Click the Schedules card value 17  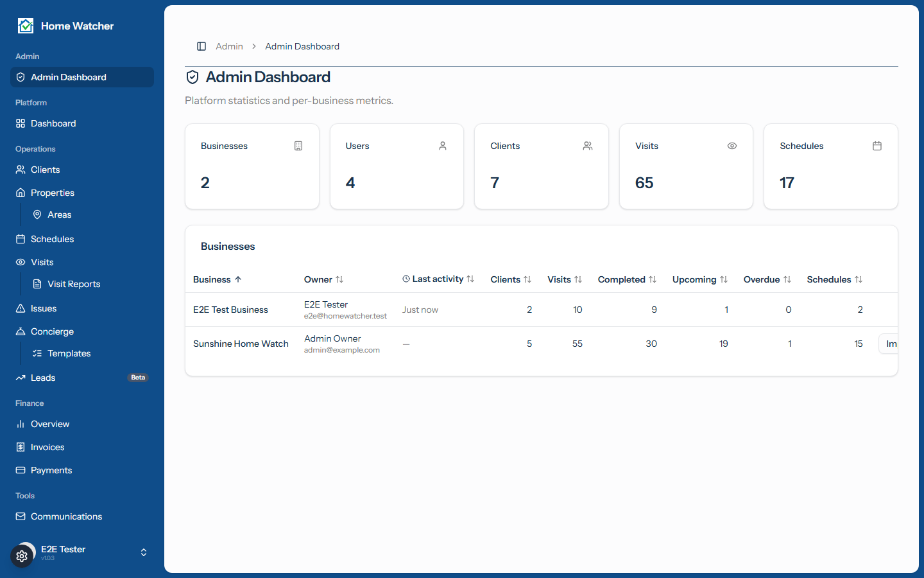click(x=787, y=183)
